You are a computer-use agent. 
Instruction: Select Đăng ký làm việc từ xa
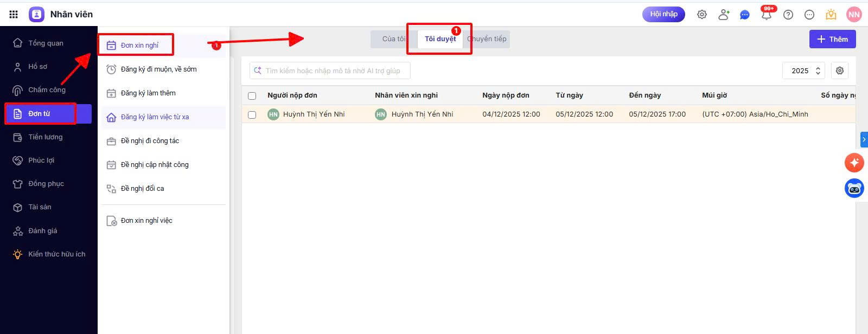163,117
